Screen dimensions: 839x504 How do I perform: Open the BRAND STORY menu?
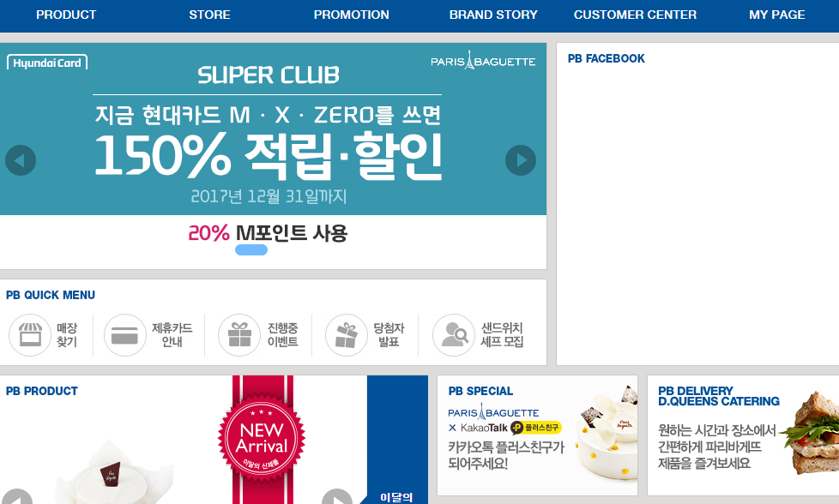point(493,15)
